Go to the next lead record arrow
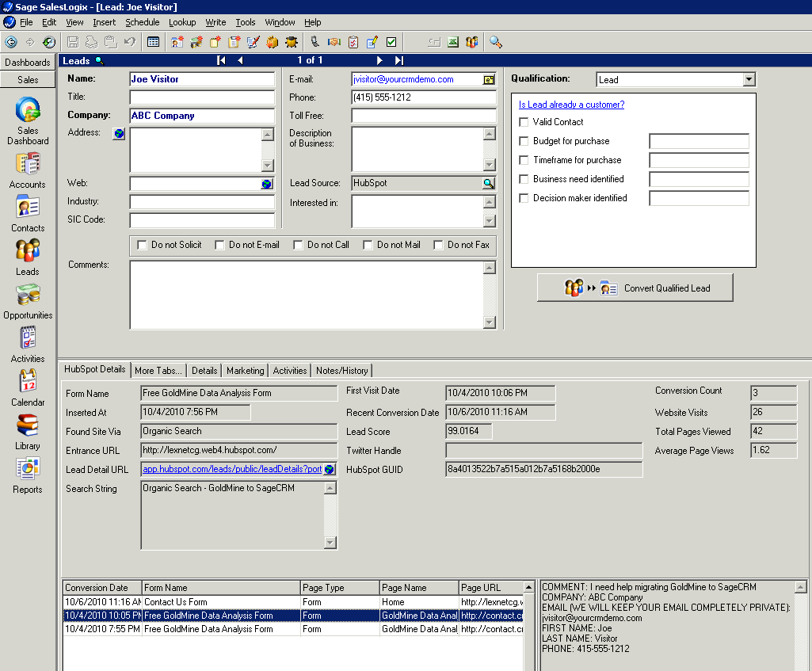This screenshot has width=812, height=671. tap(379, 60)
